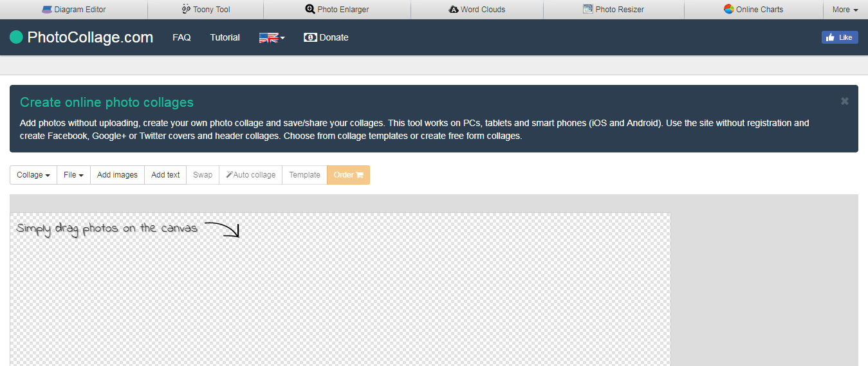The width and height of the screenshot is (868, 366).
Task: Open the Toony Tool link
Action: 206,10
